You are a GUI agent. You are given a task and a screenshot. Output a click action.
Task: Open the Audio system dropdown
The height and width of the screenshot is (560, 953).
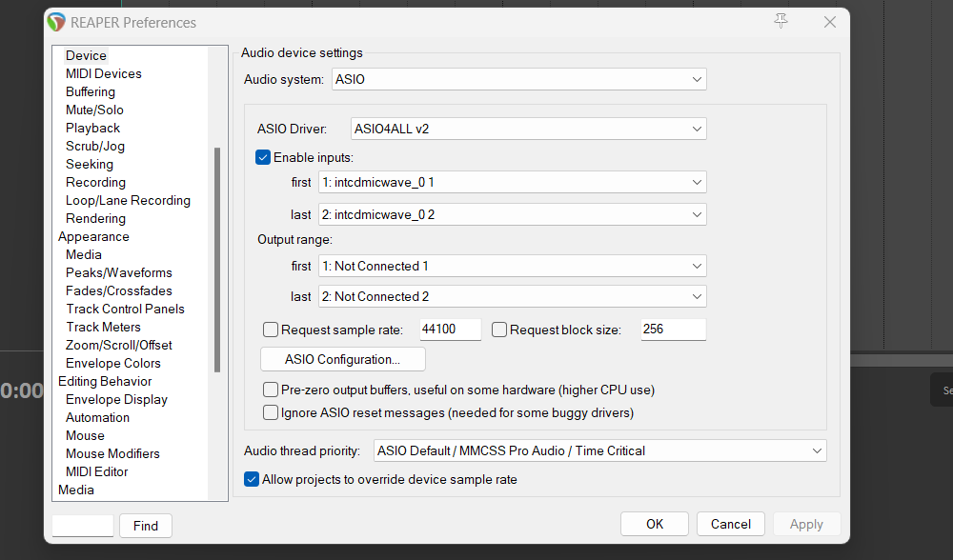[518, 80]
